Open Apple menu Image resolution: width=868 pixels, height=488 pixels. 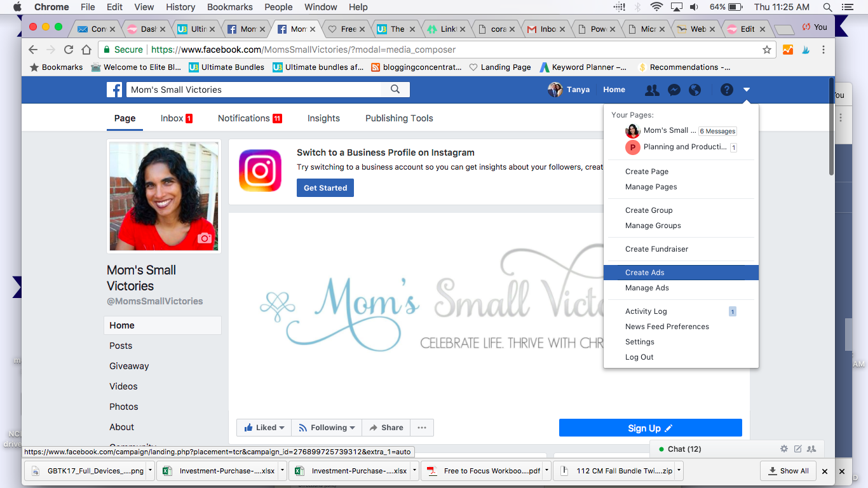pyautogui.click(x=17, y=7)
